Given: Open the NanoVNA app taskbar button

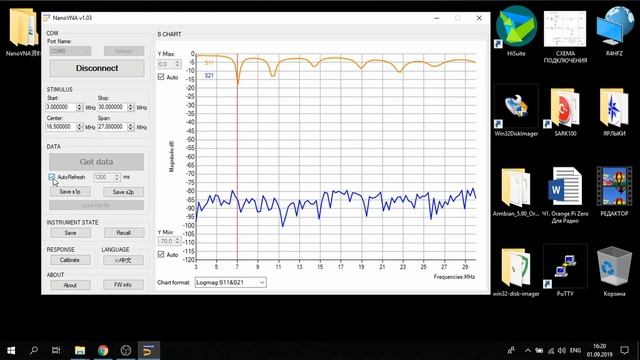Looking at the screenshot, I should pyautogui.click(x=149, y=350).
